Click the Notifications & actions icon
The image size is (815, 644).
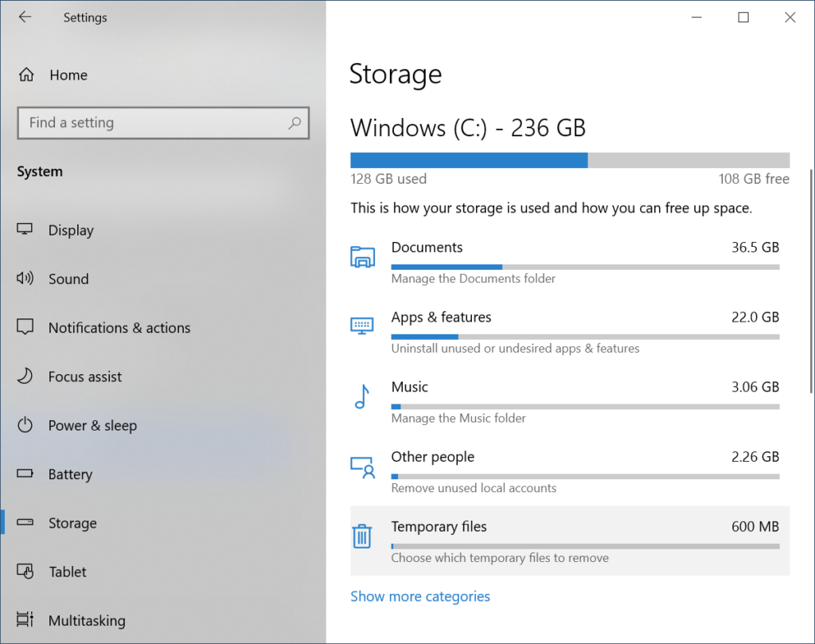pos(25,327)
